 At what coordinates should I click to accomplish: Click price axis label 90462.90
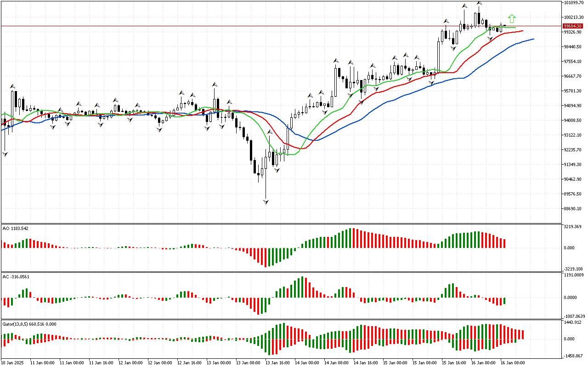pyautogui.click(x=572, y=179)
